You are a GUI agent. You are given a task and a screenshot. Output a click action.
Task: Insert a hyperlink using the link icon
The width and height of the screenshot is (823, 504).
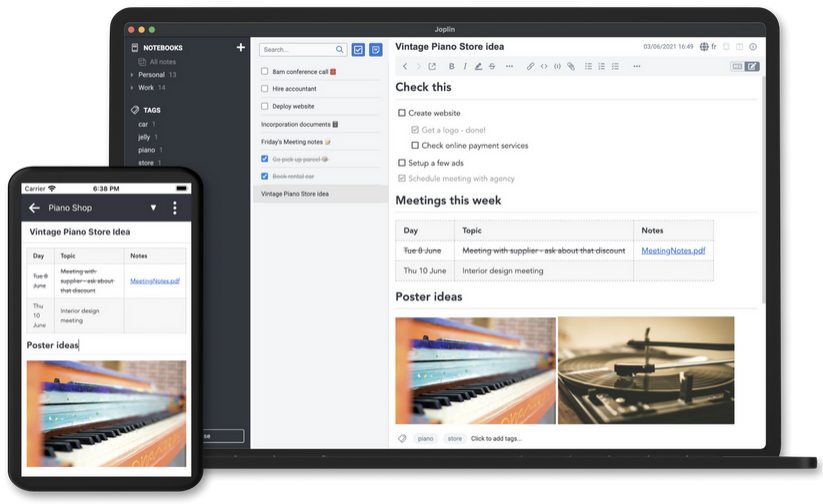530,67
